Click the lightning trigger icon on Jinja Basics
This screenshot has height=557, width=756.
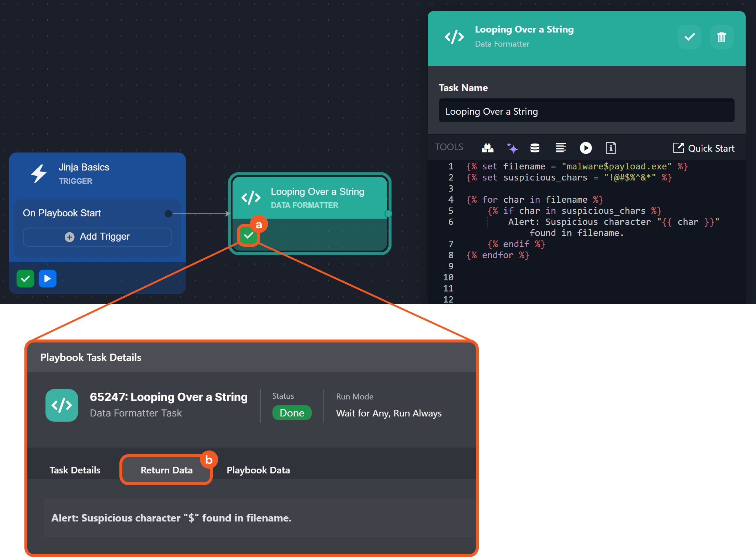pyautogui.click(x=39, y=173)
